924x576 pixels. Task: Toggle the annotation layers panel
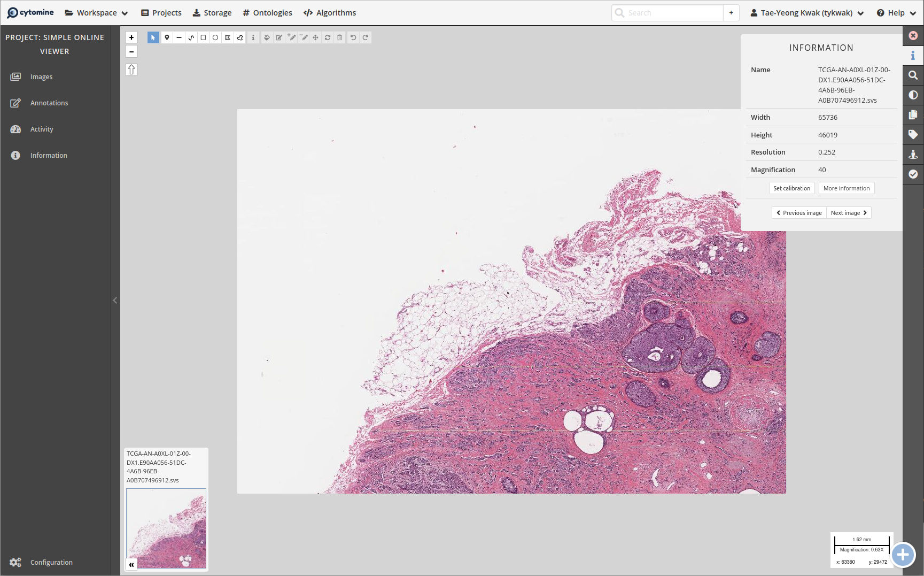(x=913, y=114)
